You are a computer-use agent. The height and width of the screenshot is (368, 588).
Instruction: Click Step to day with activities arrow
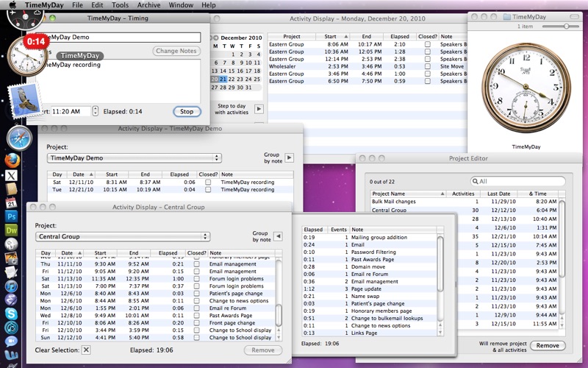click(x=259, y=109)
